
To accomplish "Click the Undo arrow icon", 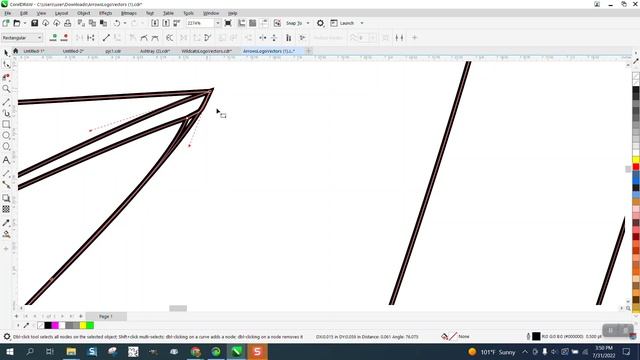I will [117, 23].
